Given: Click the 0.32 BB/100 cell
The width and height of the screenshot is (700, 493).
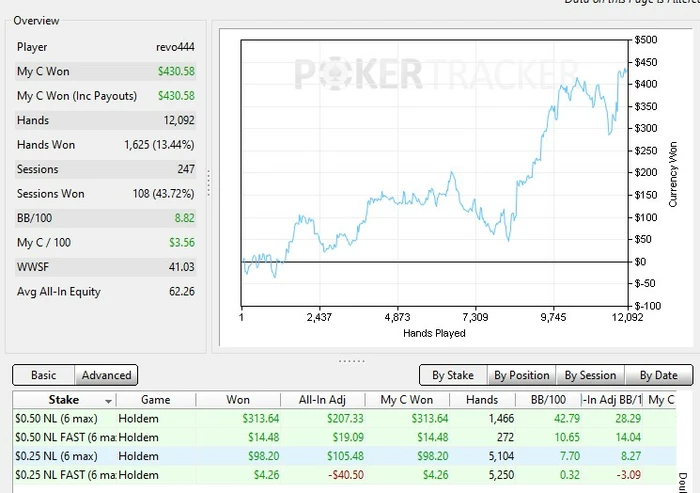Looking at the screenshot, I should pyautogui.click(x=570, y=475).
